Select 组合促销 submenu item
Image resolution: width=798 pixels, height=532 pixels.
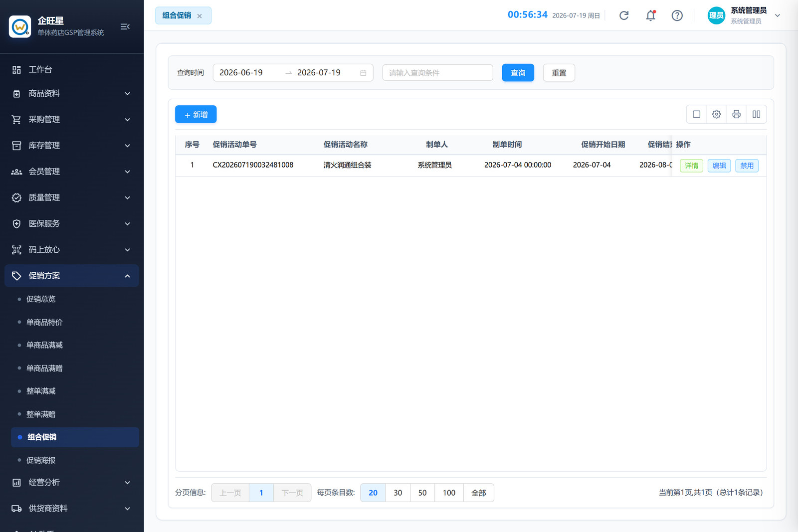click(x=75, y=437)
